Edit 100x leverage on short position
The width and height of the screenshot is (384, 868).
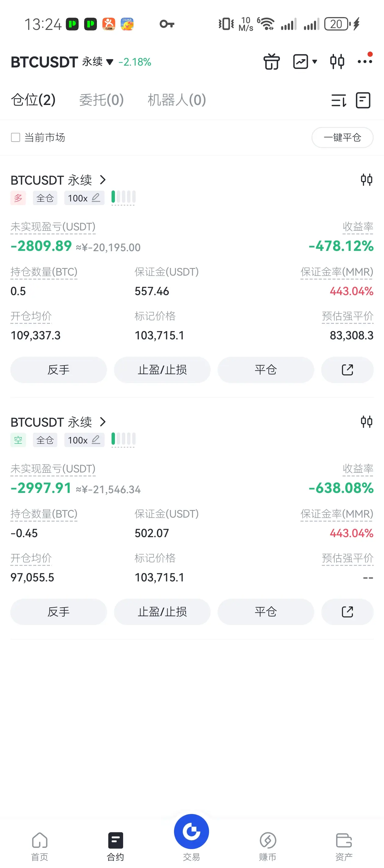(x=84, y=440)
